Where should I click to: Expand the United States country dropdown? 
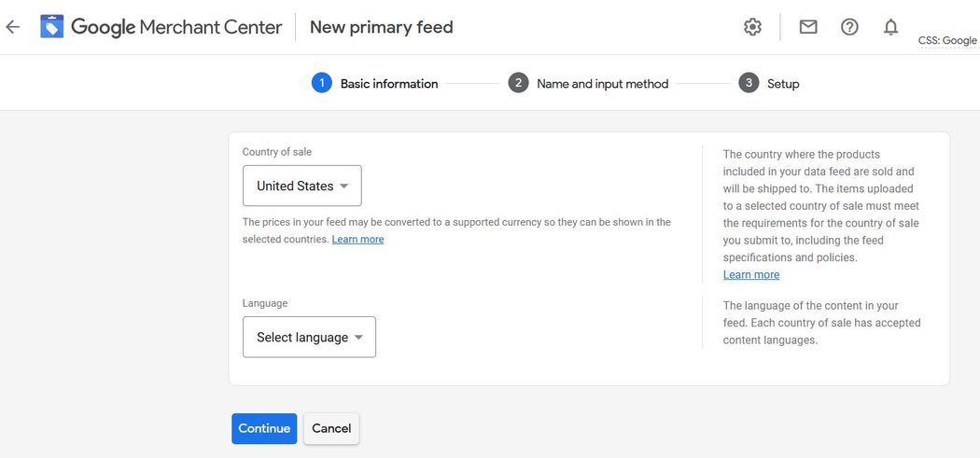pos(301,186)
